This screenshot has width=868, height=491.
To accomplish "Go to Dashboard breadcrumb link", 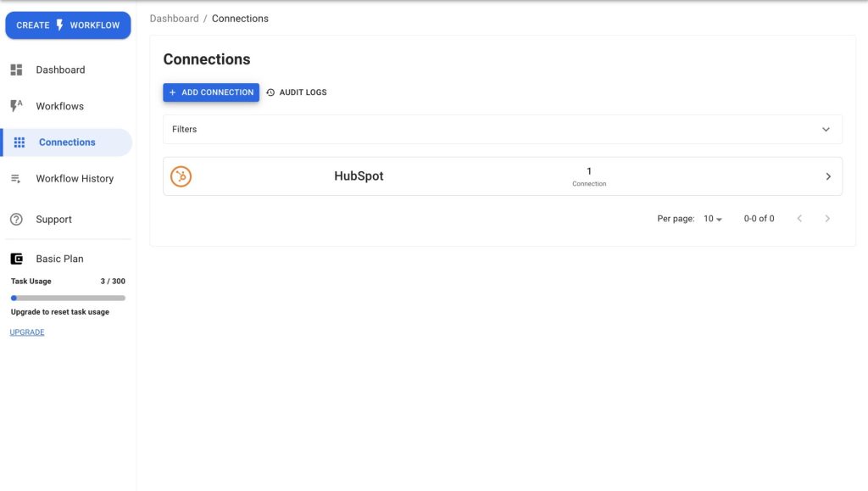I will (175, 19).
